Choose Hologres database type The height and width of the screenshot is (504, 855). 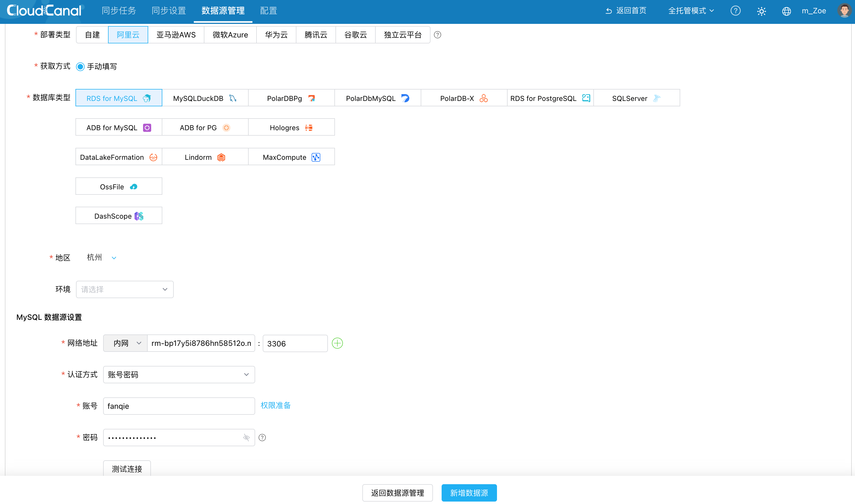291,127
